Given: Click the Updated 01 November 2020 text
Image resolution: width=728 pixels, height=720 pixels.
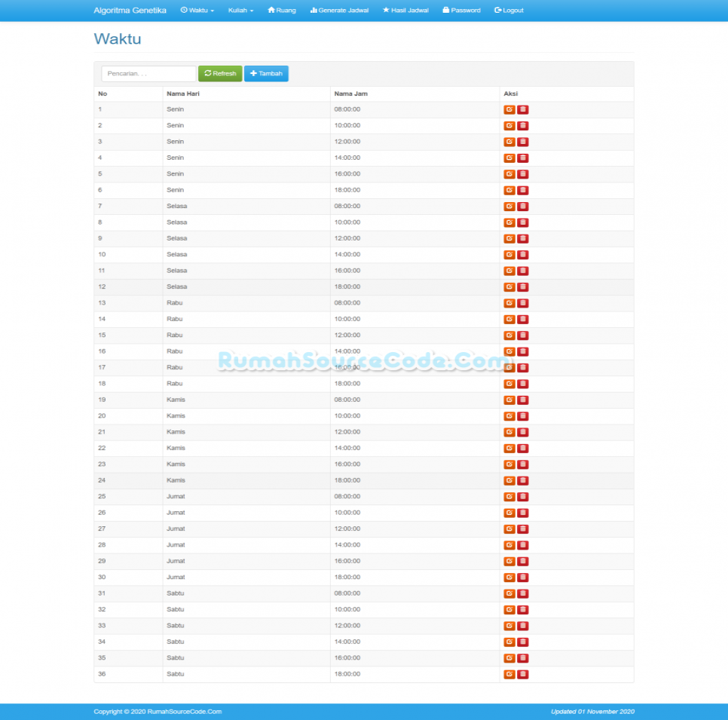Looking at the screenshot, I should tap(592, 712).
